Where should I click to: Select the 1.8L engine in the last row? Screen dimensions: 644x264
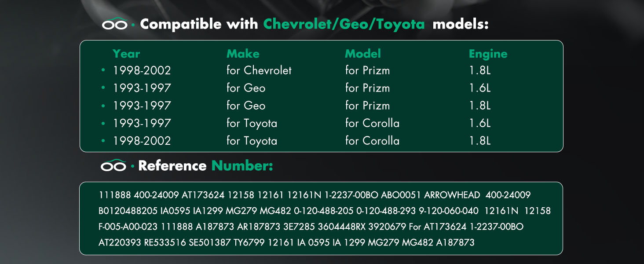point(480,141)
